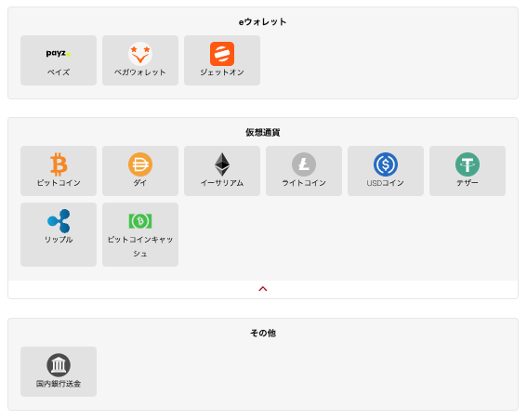Click the ジェットオン label
The width and height of the screenshot is (527, 420).
click(222, 72)
